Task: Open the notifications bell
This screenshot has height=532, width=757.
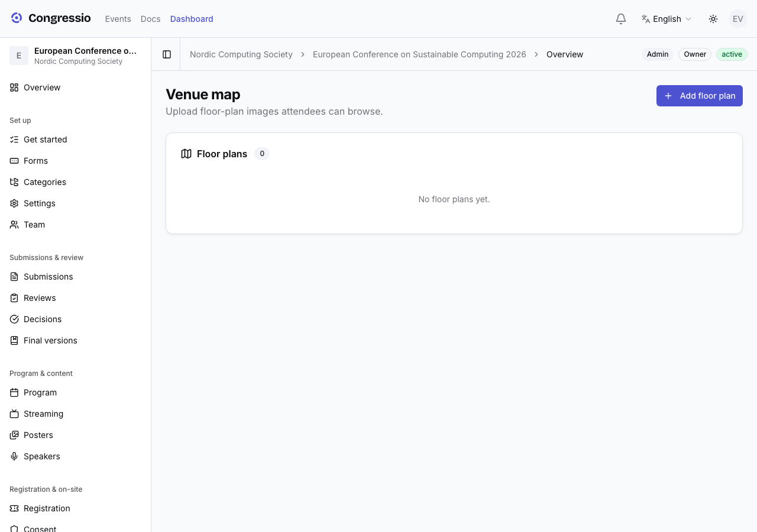Action: [x=621, y=19]
